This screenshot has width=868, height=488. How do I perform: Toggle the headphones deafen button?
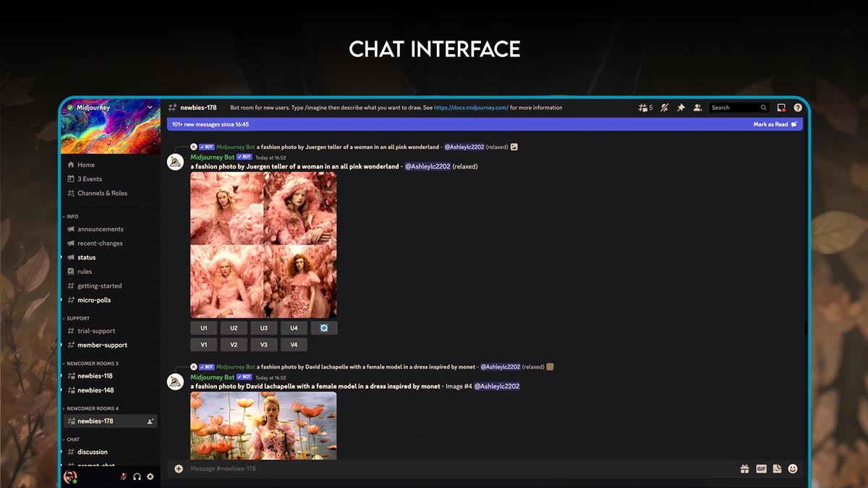pyautogui.click(x=137, y=477)
